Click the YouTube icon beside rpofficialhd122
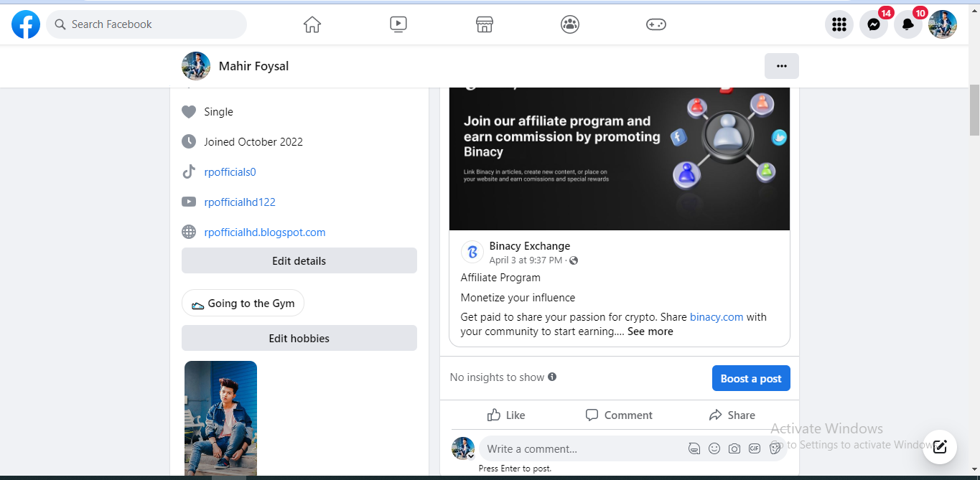Screen dimensions: 980x480 (x=189, y=202)
